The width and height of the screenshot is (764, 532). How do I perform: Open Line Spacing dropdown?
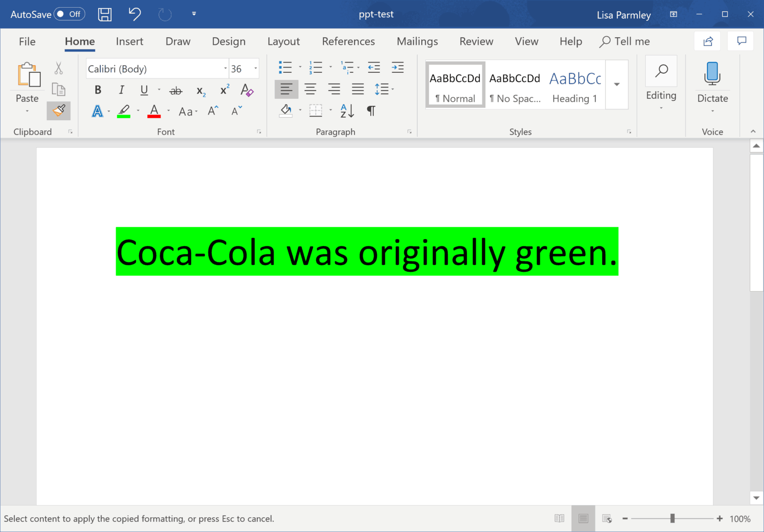coord(384,90)
